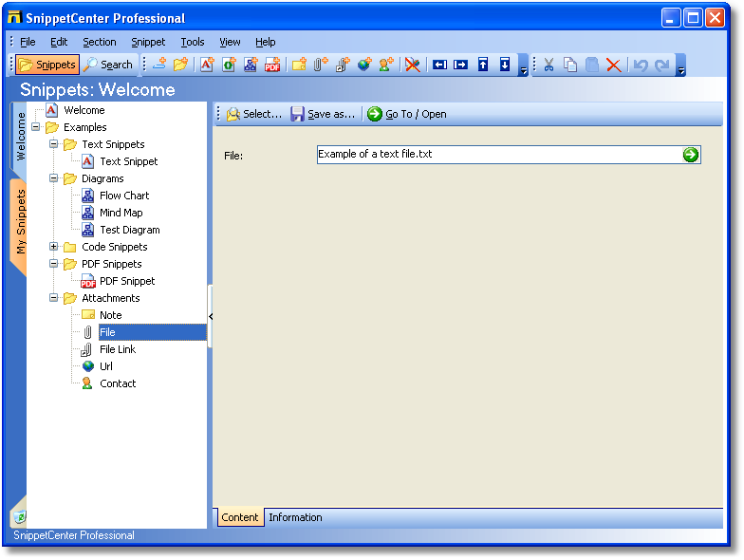Open the File menu

[28, 42]
